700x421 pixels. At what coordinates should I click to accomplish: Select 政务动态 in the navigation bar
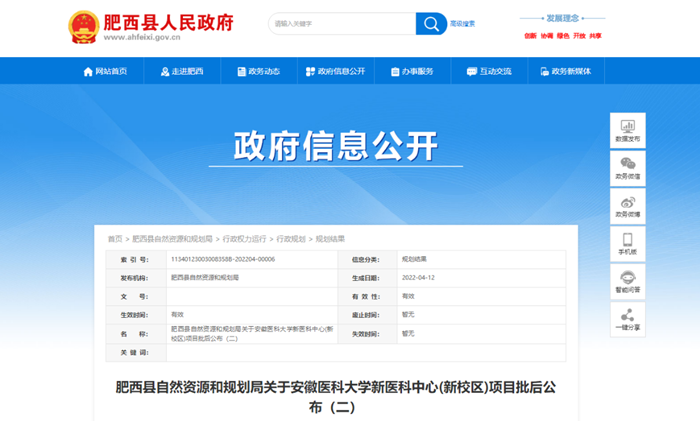click(x=257, y=72)
